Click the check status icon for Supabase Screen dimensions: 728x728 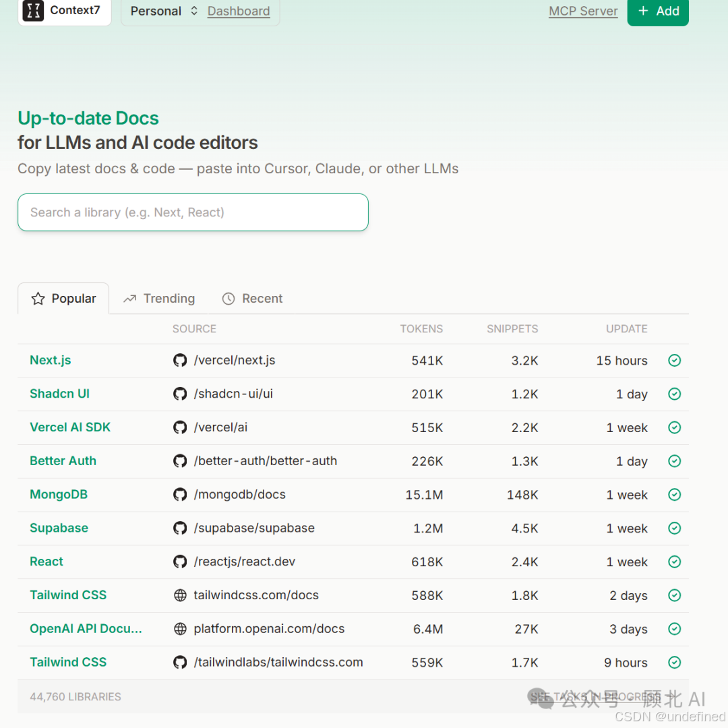(x=674, y=528)
